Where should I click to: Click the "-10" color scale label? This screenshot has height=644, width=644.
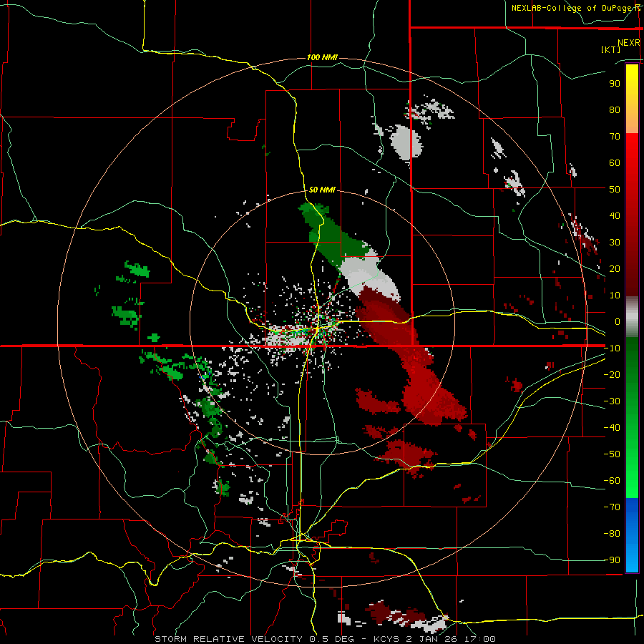point(613,348)
